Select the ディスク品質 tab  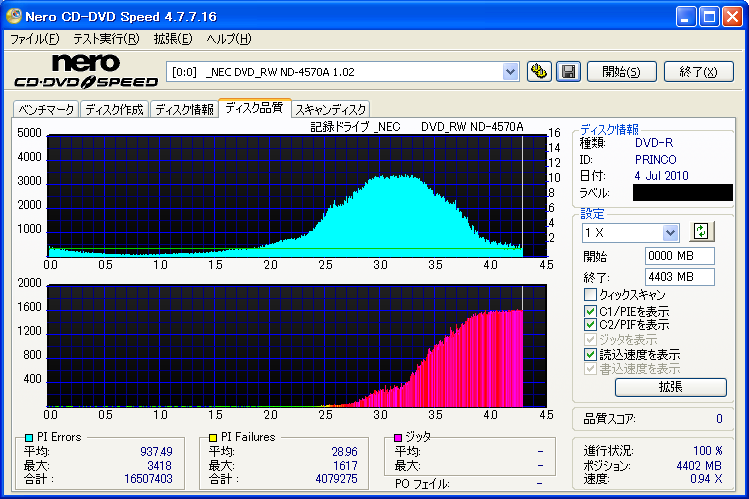tap(254, 108)
